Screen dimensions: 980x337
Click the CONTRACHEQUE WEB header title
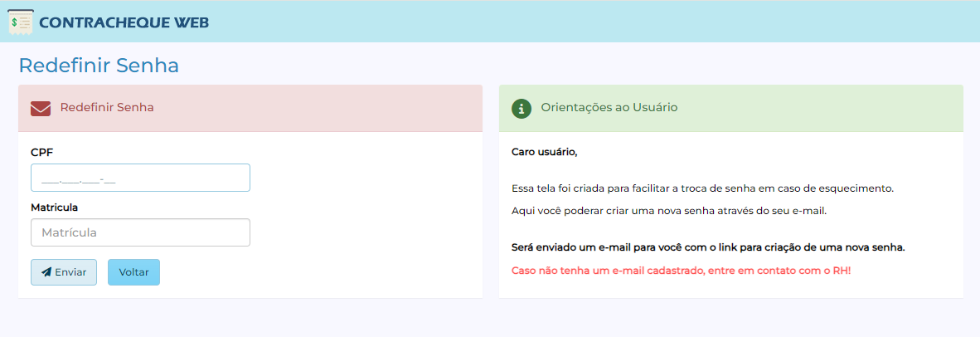(124, 22)
